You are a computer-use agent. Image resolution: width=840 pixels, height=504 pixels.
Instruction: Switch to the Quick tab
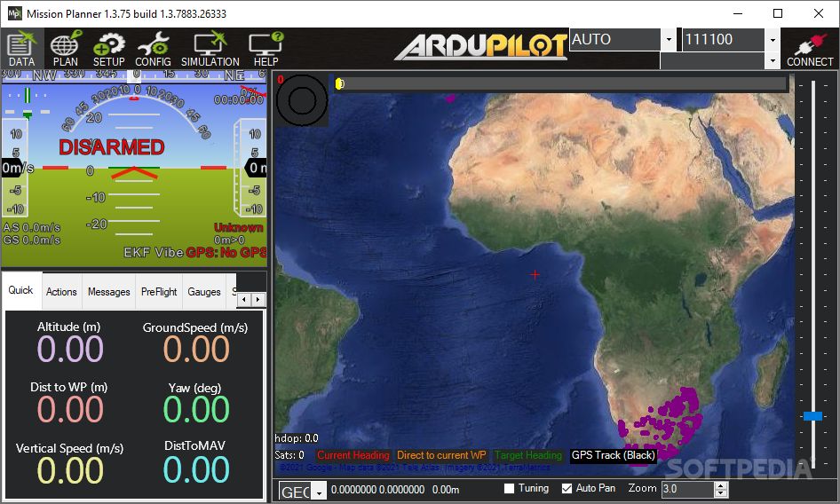click(x=21, y=290)
